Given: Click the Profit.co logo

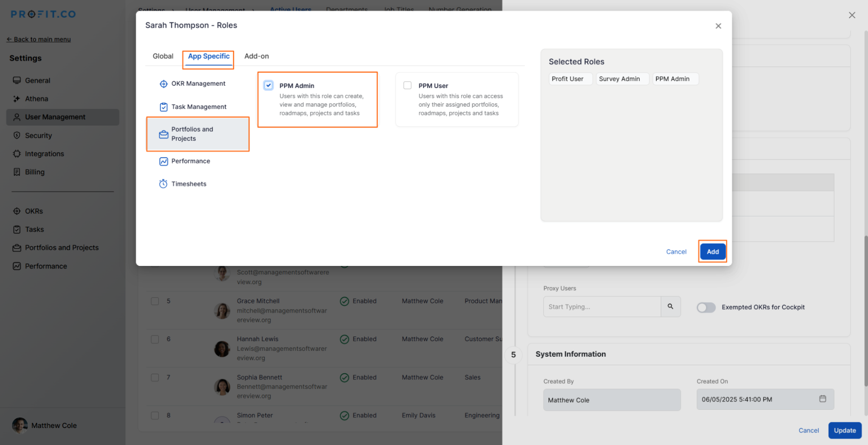Looking at the screenshot, I should point(43,14).
